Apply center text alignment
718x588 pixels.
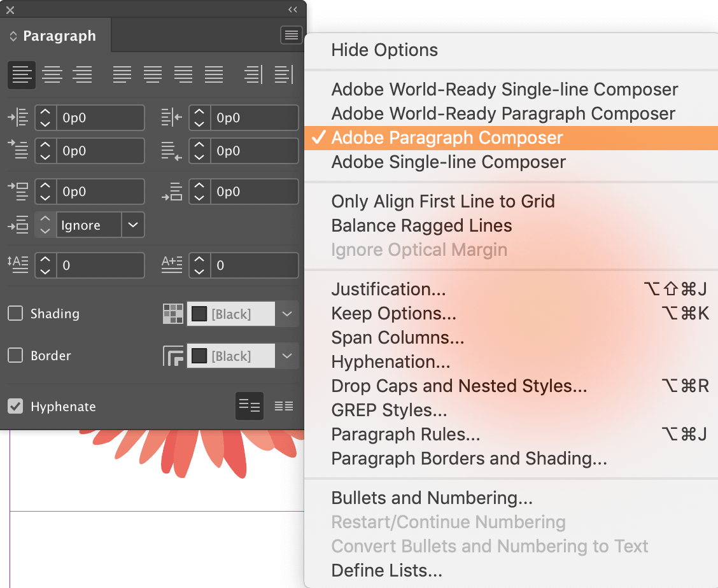[52, 74]
